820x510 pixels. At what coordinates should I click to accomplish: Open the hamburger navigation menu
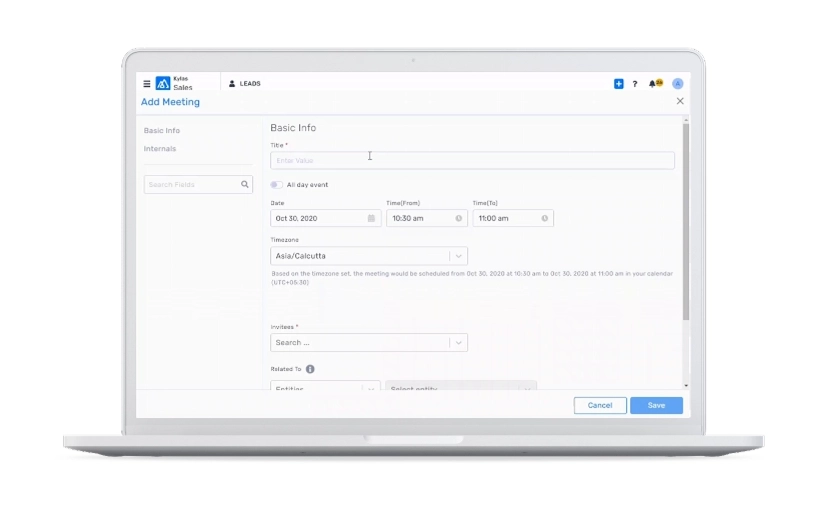point(147,84)
